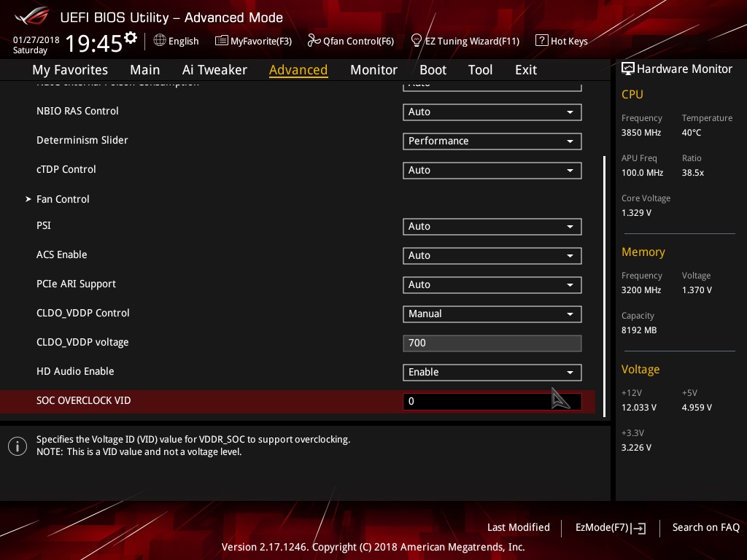Click CPU Frequency 3850 MHz value
The image size is (747, 560).
click(641, 133)
